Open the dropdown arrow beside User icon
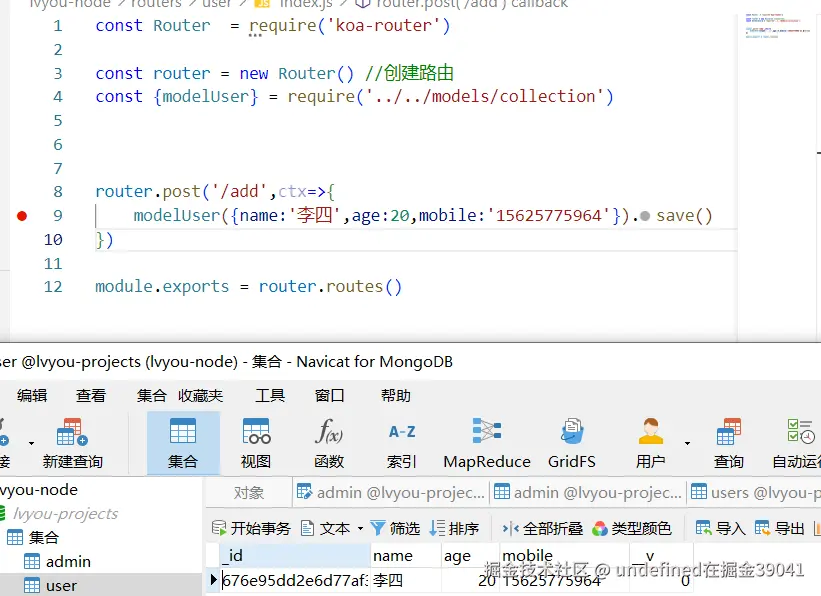Screen dimensions: 821x596 coord(687,444)
